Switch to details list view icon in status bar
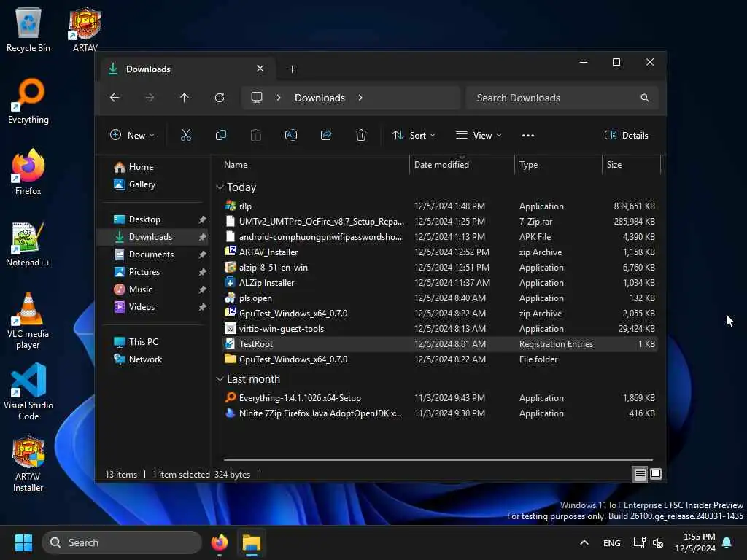747x560 pixels. 640,474
